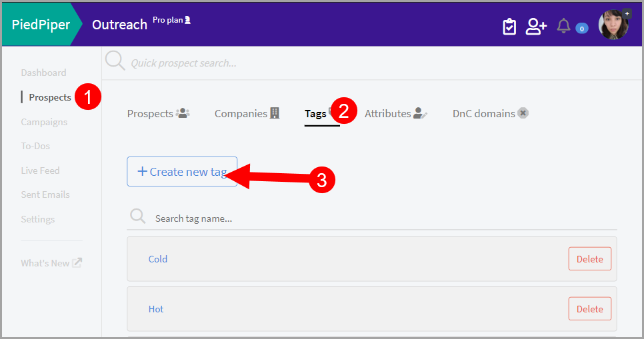Open the Hot tag
644x339 pixels.
[x=155, y=309]
